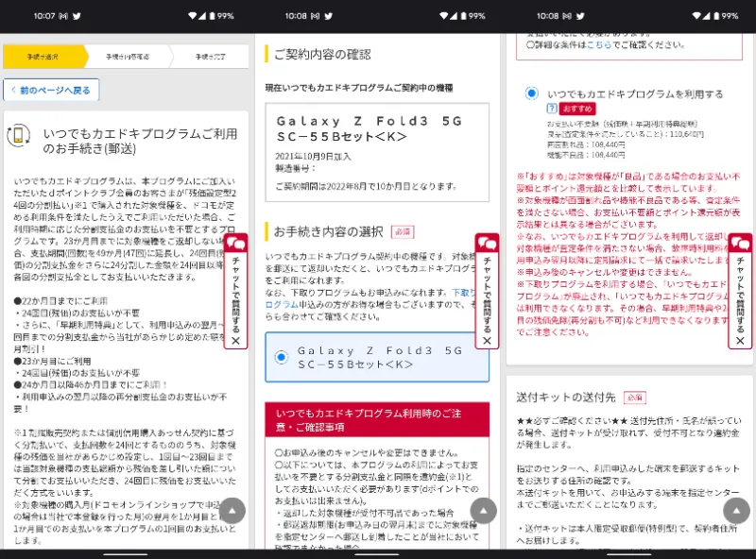
Task: Tap the scroll-to-top arrow on the ご契約内容の確認 screen
Action: (484, 510)
